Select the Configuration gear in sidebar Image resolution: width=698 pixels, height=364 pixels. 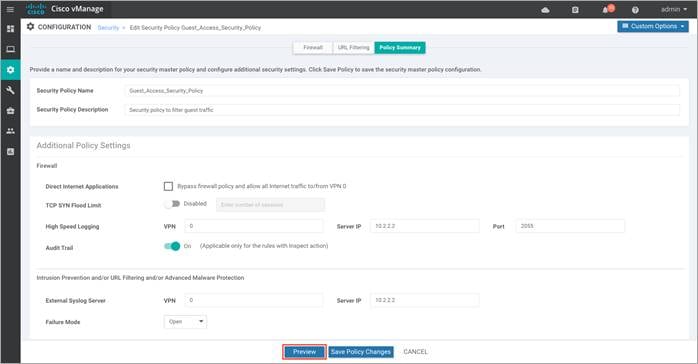click(11, 70)
